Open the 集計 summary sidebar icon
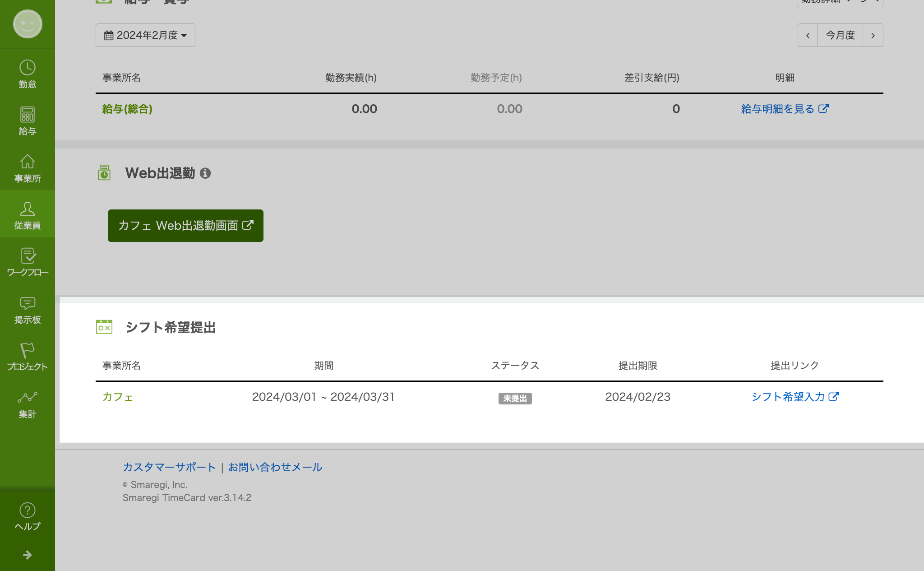The image size is (924, 571). click(x=28, y=404)
